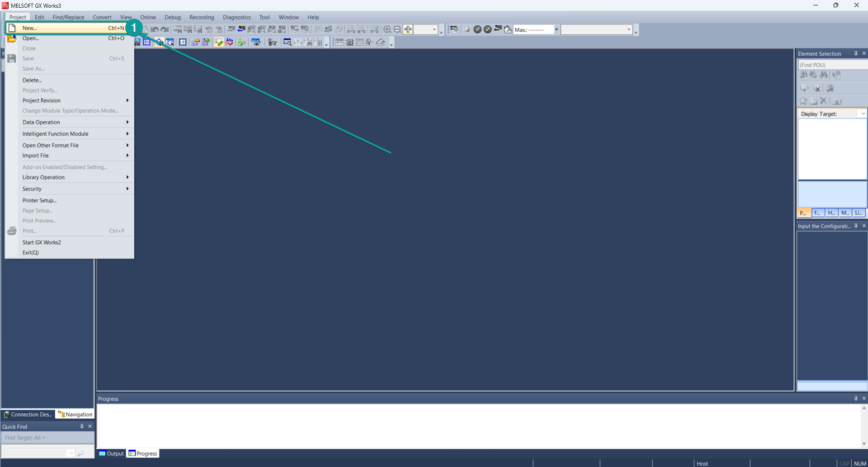Open the Convert menu
Viewport: 868px width, 467px height.
coord(102,17)
